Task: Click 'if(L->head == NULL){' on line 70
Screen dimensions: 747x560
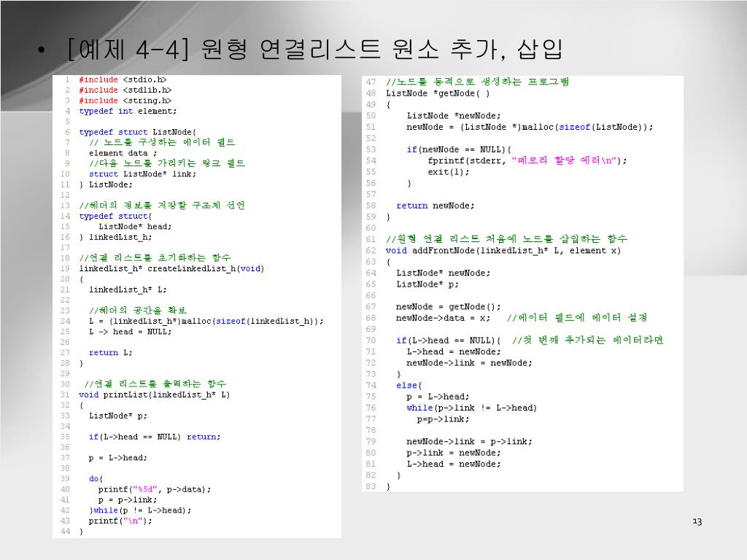Action: 449,340
